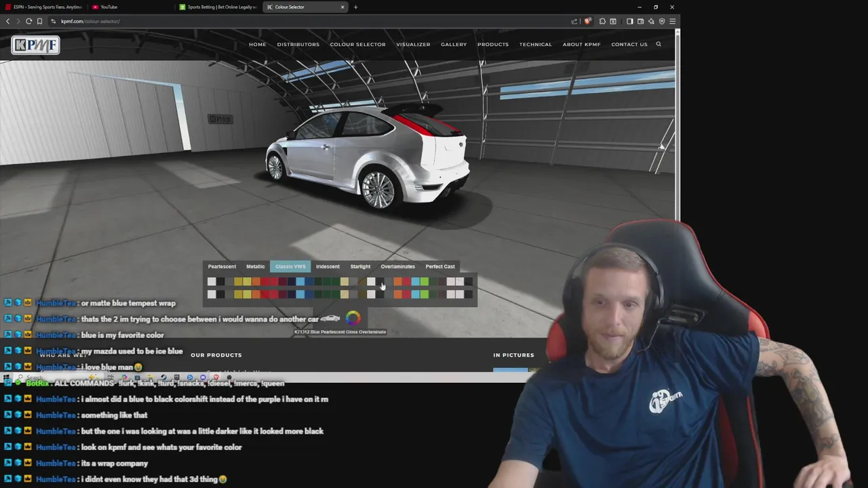Open the browser extensions puzzle icon
The height and width of the screenshot is (488, 868).
click(602, 21)
